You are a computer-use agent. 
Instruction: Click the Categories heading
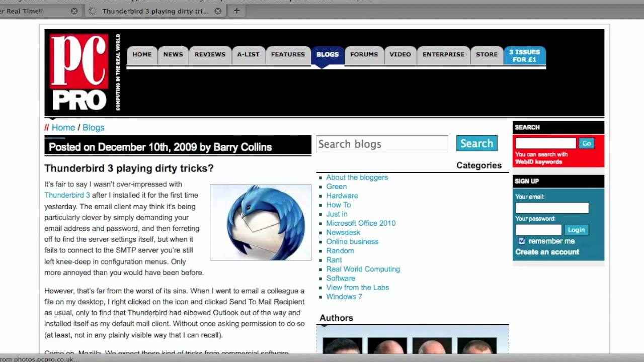click(479, 165)
